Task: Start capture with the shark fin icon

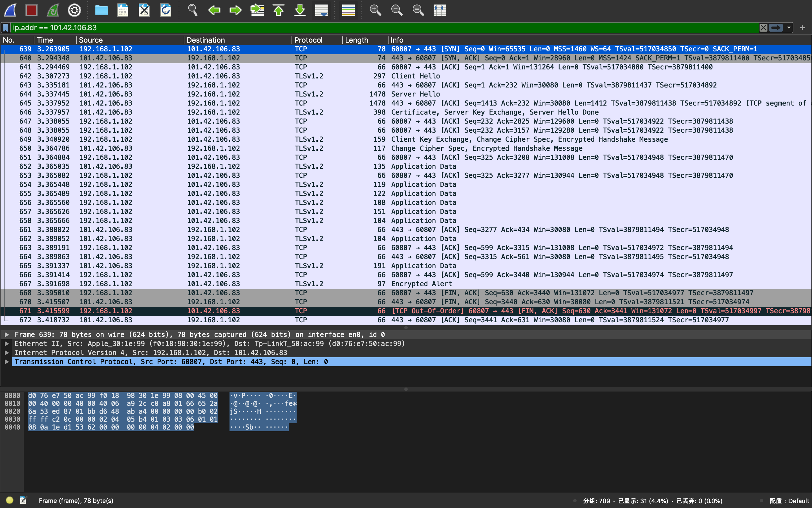Action: (10, 10)
